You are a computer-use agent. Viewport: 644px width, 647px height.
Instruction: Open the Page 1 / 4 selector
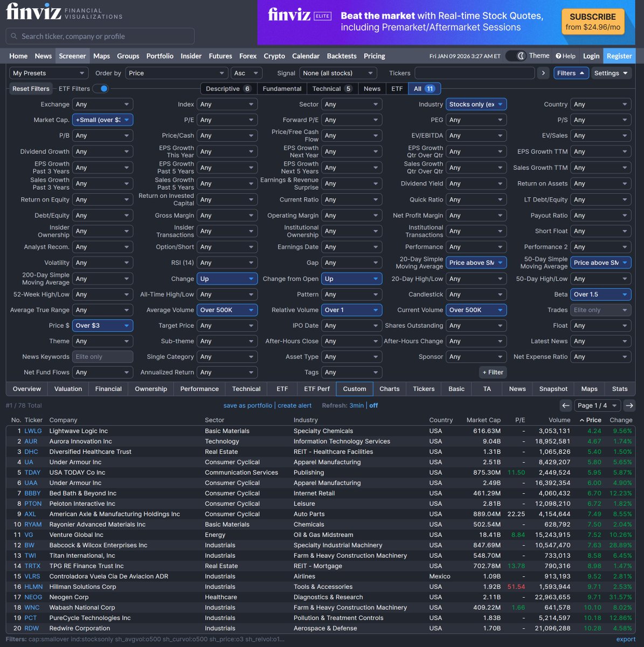coord(597,405)
